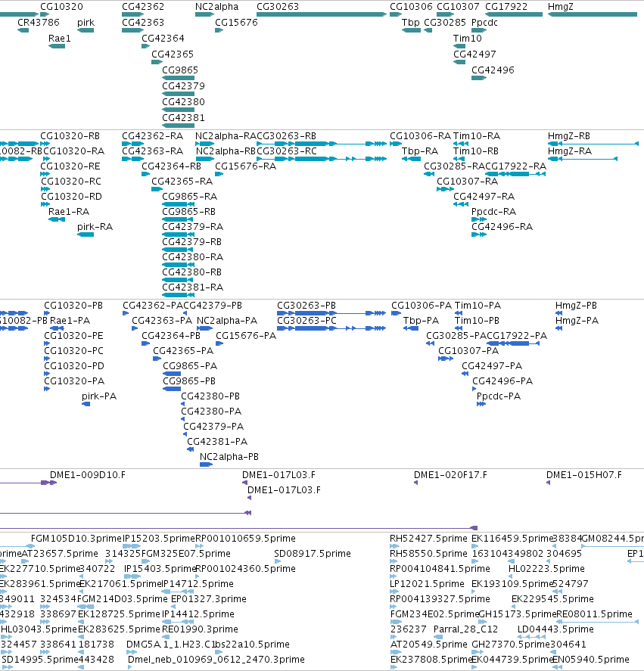
Task: Click the CG15676-PA protein label
Action: (x=246, y=336)
